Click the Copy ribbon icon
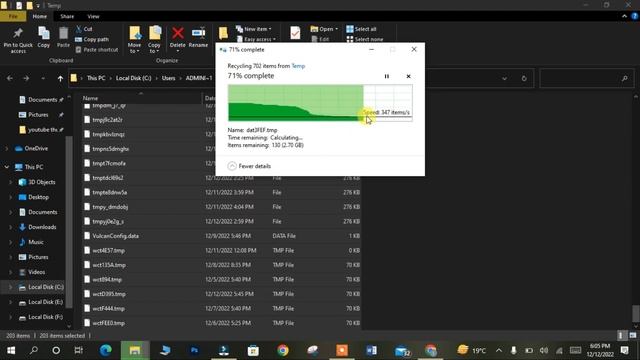This screenshot has height=360, width=640. coord(44,33)
